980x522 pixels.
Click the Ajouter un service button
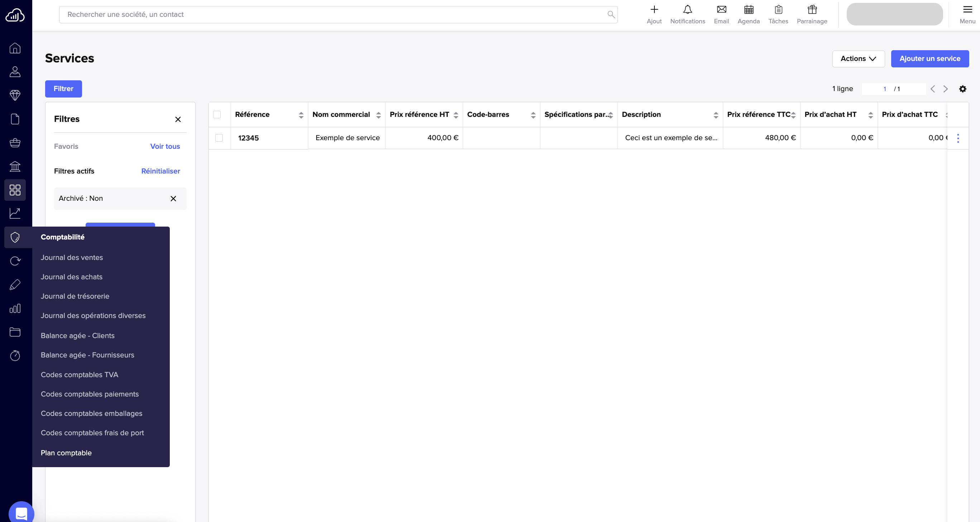(929, 59)
